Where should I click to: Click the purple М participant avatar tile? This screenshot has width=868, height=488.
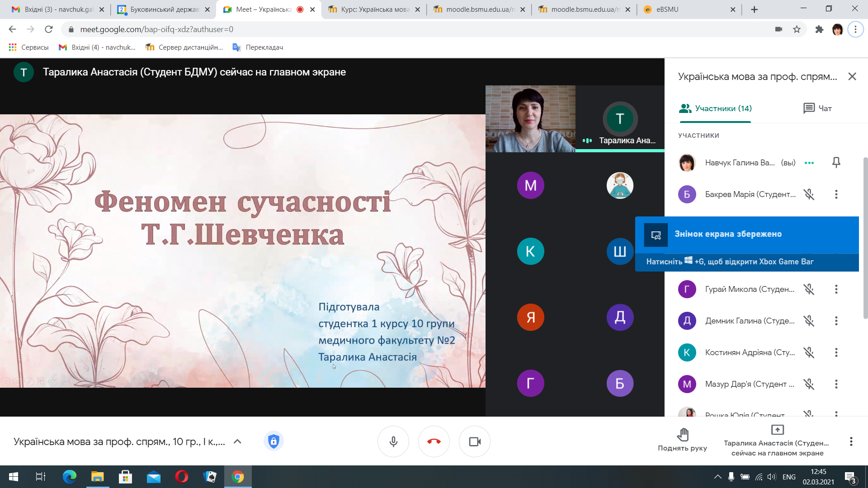pos(530,185)
